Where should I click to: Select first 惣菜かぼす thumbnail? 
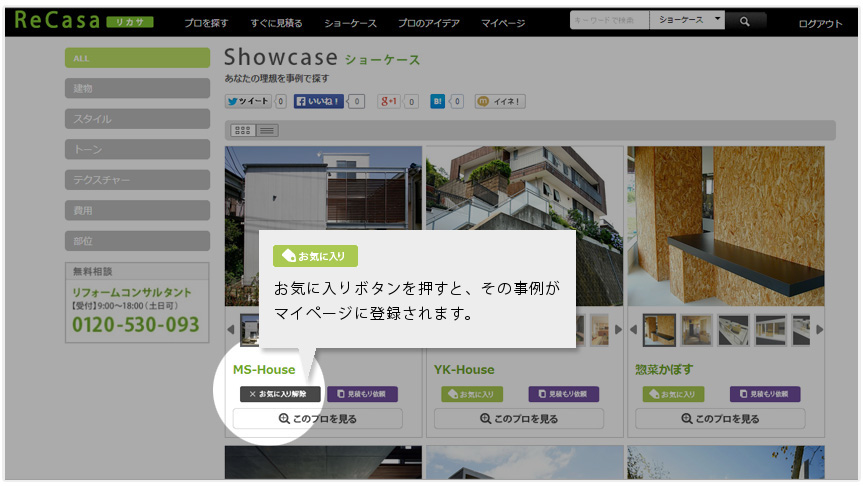click(659, 330)
